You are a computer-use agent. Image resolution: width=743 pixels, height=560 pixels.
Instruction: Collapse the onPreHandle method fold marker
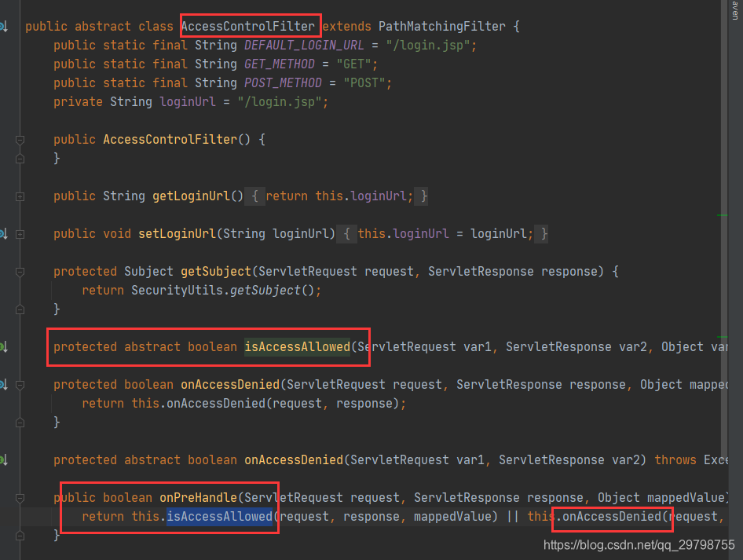click(20, 498)
